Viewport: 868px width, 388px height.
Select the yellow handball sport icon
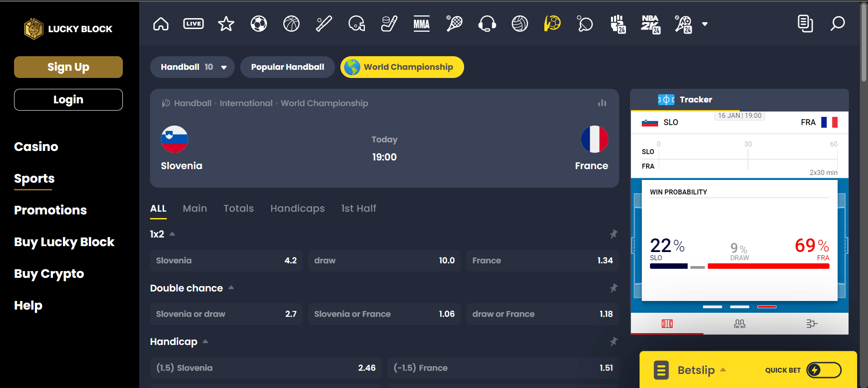click(553, 24)
